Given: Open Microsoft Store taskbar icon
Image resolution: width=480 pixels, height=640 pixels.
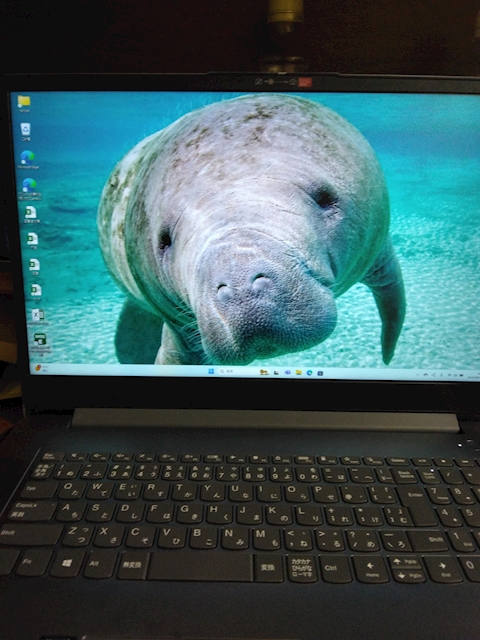Looking at the screenshot, I should (320, 373).
